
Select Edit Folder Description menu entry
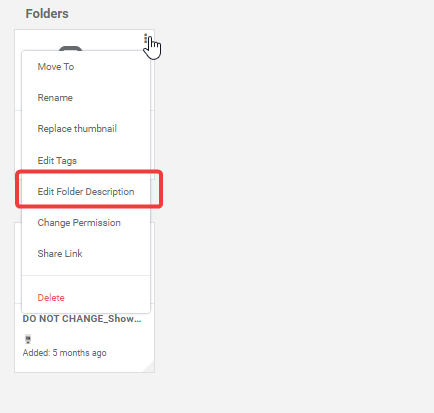point(86,192)
